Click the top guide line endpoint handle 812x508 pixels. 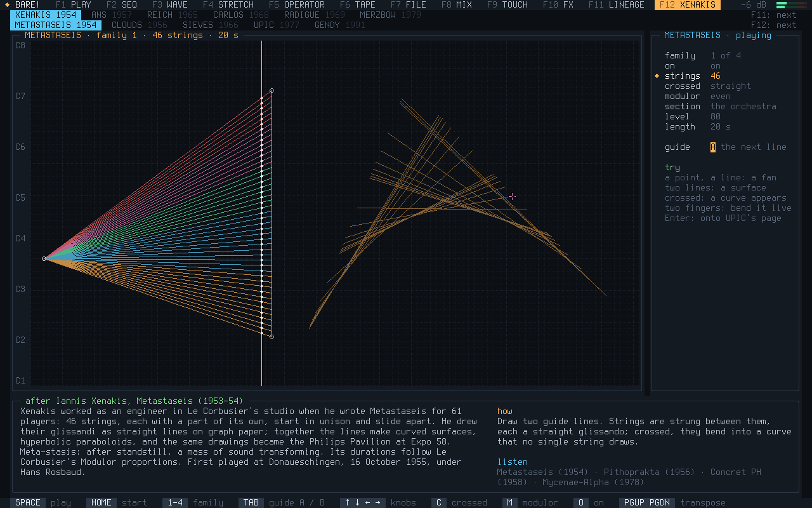coord(272,91)
